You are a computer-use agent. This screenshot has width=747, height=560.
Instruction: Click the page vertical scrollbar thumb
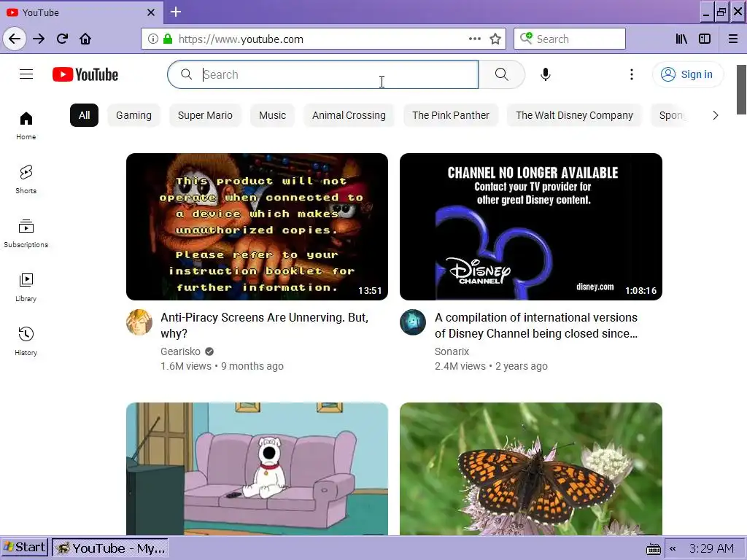point(741,90)
